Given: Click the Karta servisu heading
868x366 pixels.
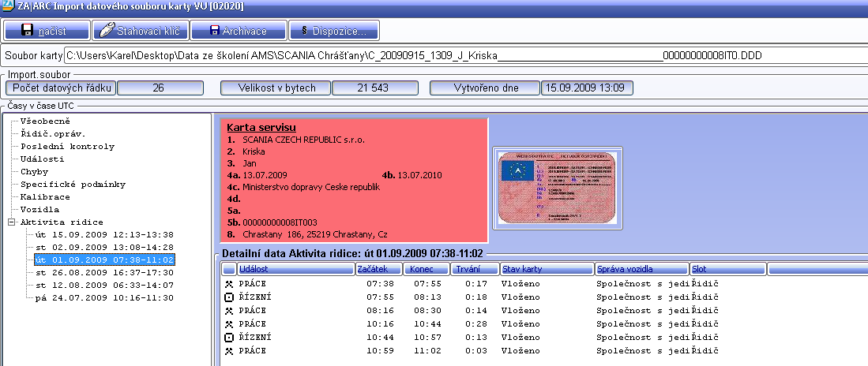Looking at the screenshot, I should (x=261, y=128).
